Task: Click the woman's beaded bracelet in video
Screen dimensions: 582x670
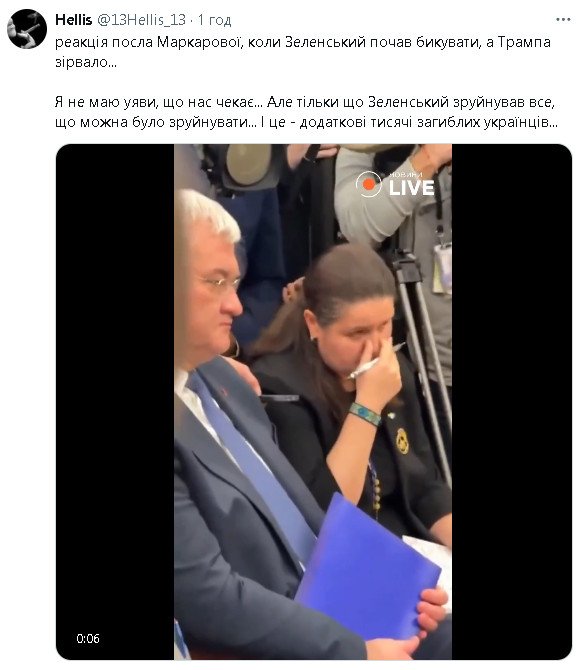Action: (364, 413)
